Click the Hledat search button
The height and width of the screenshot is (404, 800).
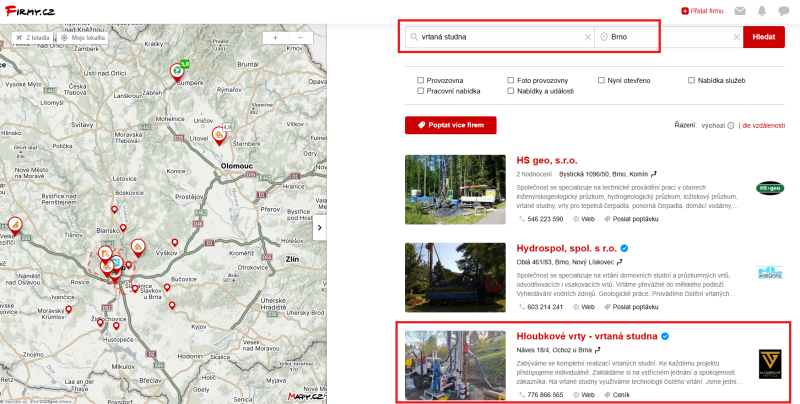764,37
